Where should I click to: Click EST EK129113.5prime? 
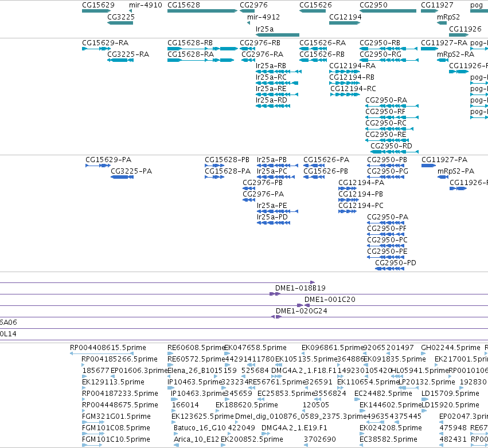click(x=113, y=382)
